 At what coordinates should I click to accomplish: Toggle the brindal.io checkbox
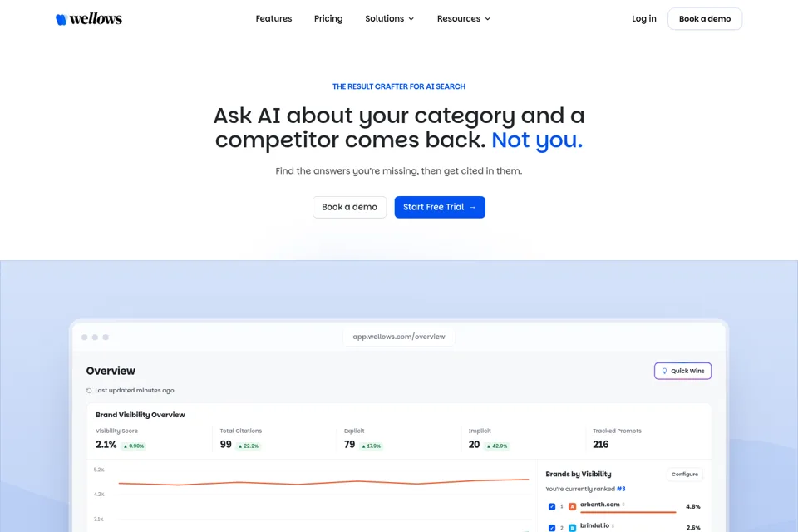point(552,528)
